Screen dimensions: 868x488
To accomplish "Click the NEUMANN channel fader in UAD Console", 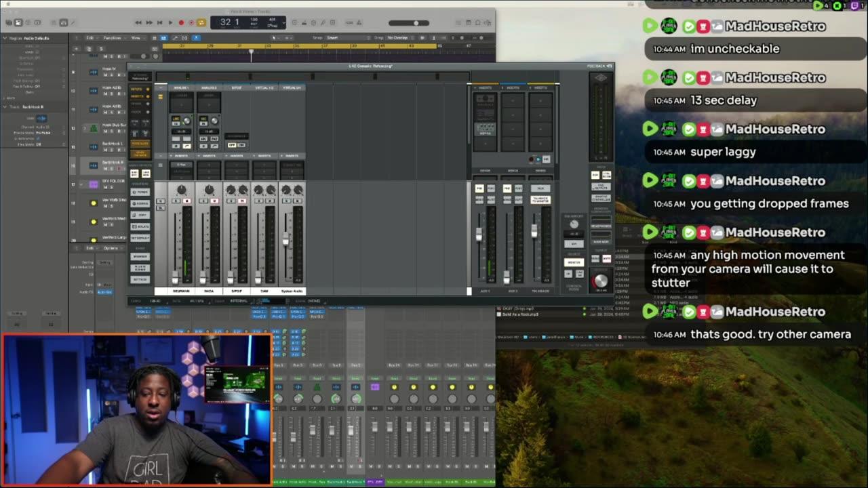I will pos(175,277).
